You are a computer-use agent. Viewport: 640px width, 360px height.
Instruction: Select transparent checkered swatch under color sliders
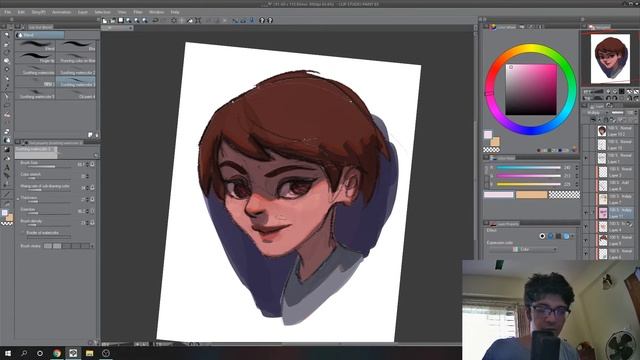(x=564, y=195)
